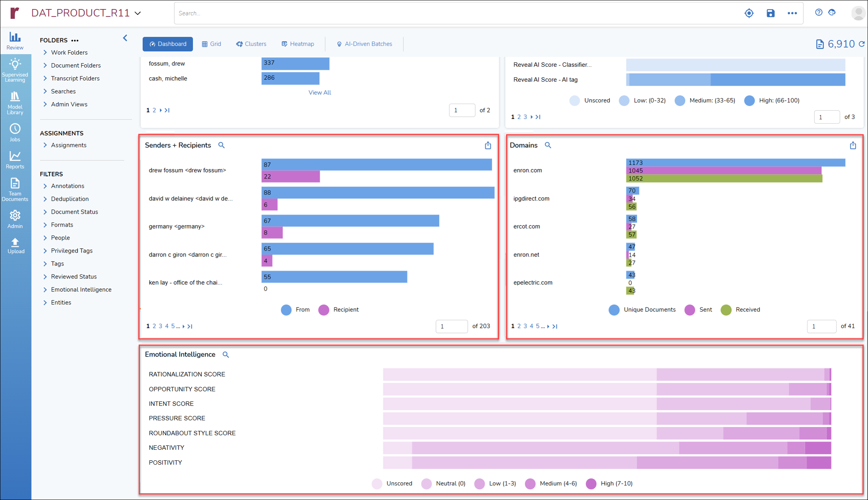Expand the Emotional Intelligence filter
This screenshot has height=500, width=868.
45,289
